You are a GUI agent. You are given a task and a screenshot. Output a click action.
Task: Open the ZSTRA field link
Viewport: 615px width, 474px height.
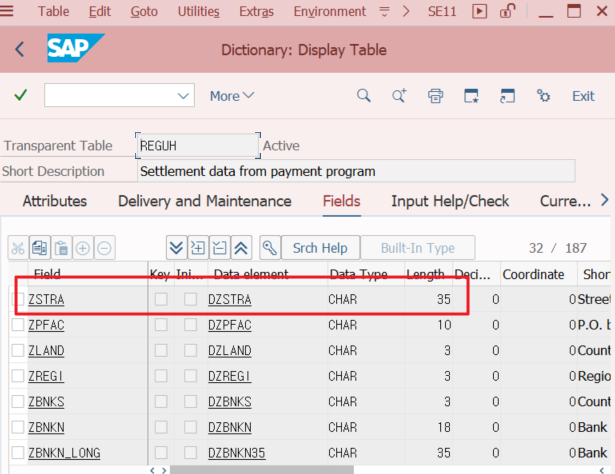point(46,300)
